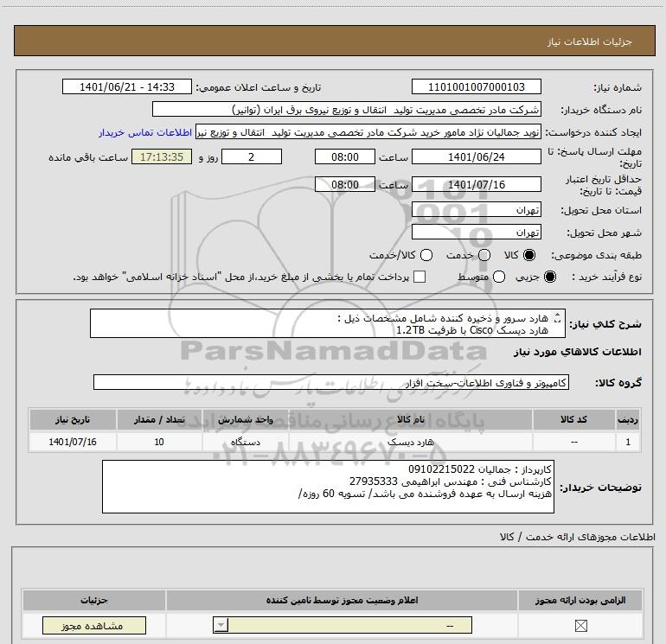Viewport: 666px width, 644px height.
Task: Click the price validity date 1401/07/16 field
Action: tap(476, 184)
